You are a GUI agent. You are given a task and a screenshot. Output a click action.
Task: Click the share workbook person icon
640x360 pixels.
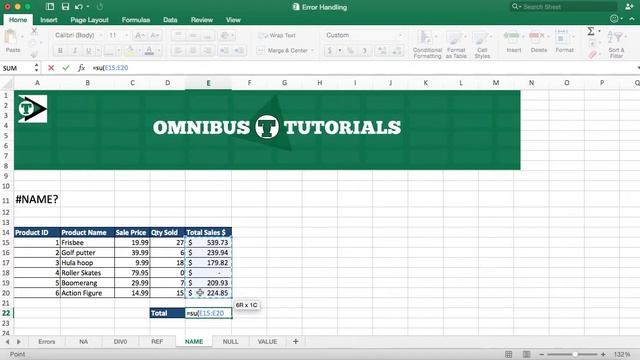pos(629,7)
